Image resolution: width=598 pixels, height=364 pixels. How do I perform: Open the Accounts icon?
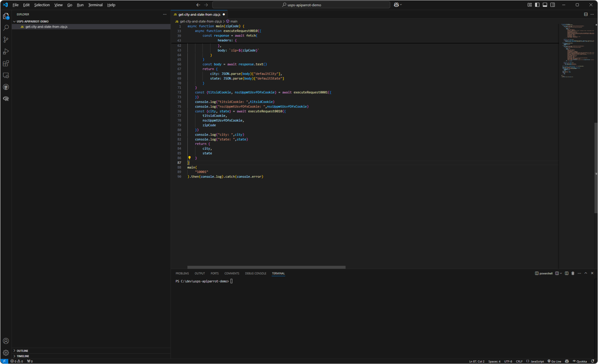click(6, 341)
